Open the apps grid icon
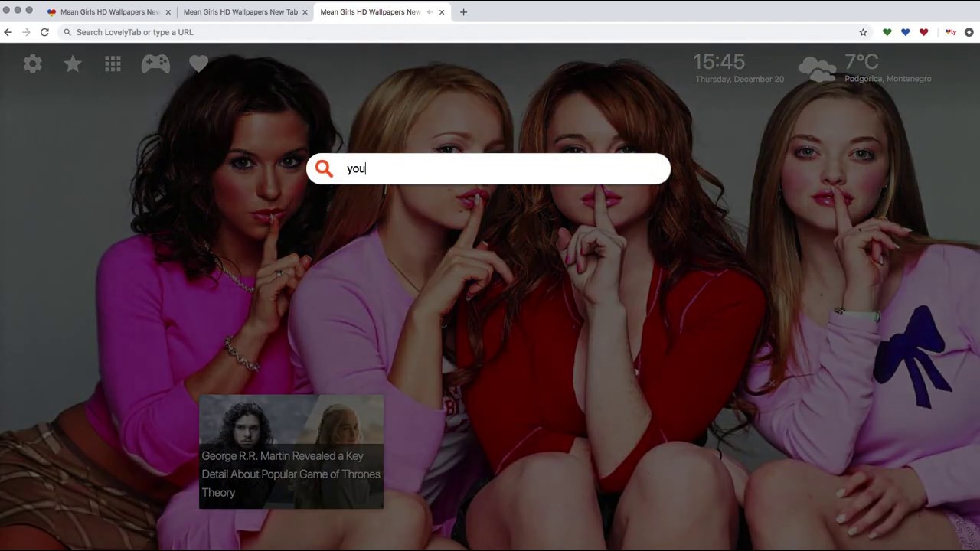 [113, 64]
